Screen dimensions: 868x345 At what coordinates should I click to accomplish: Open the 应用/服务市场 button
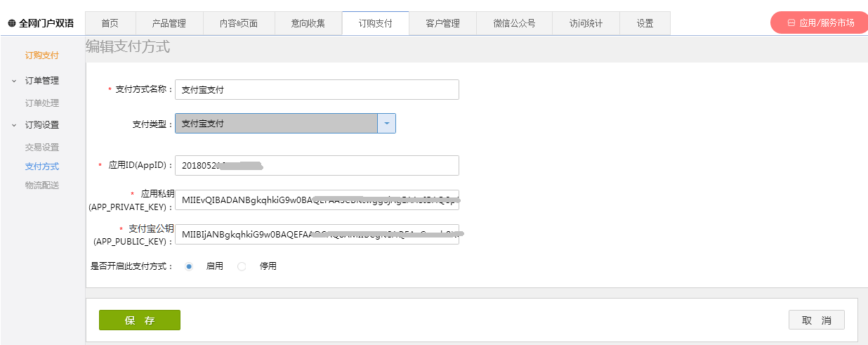820,22
